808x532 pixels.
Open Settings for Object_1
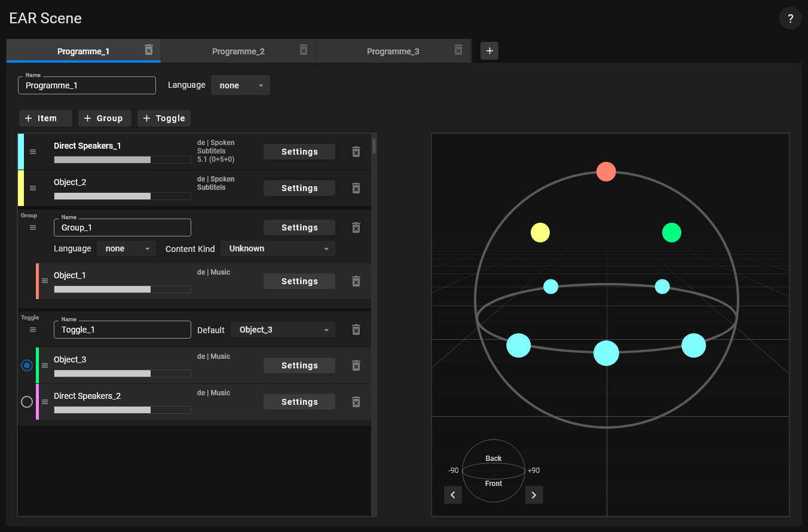tap(299, 281)
